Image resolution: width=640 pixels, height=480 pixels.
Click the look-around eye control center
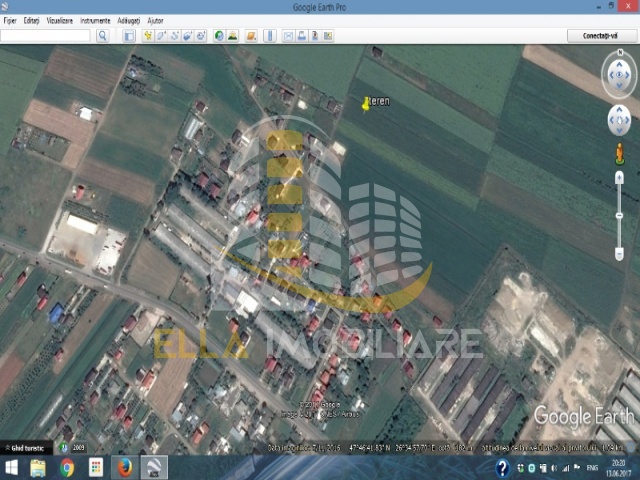pyautogui.click(x=619, y=75)
